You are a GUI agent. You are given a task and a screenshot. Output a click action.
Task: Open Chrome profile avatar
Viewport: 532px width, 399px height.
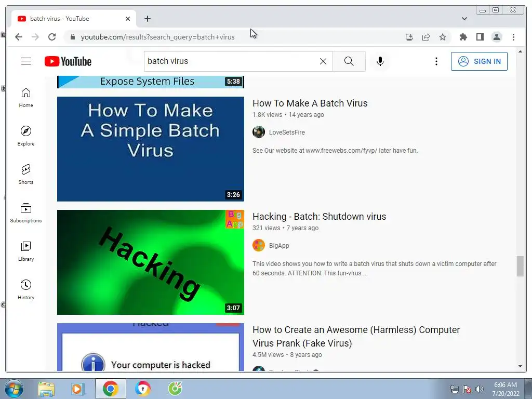(496, 37)
